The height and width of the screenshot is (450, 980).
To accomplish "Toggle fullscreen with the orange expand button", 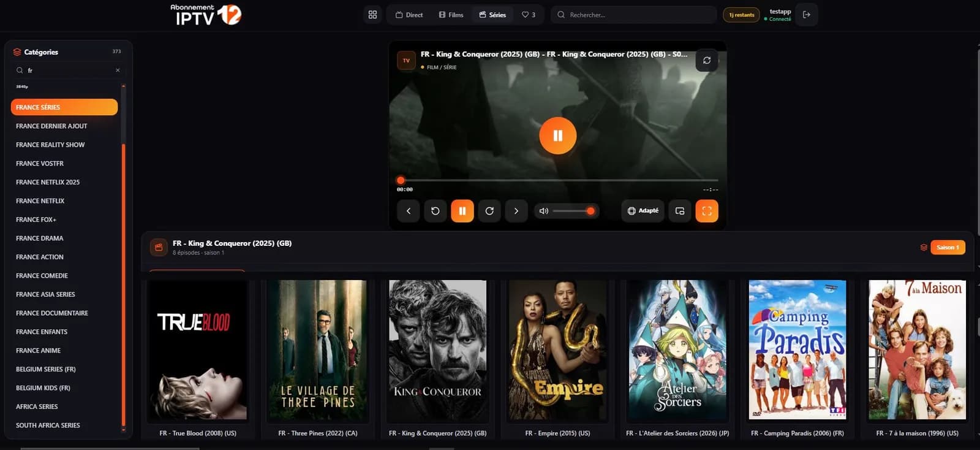I will [707, 211].
